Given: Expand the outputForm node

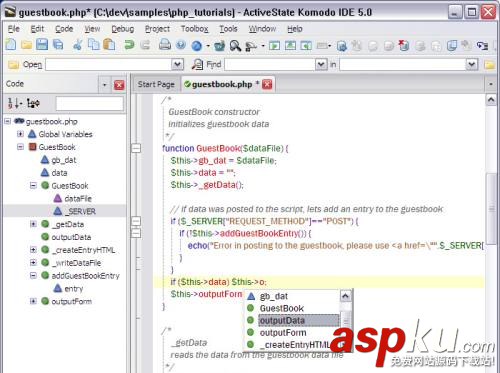Looking at the screenshot, I should pyautogui.click(x=33, y=301).
